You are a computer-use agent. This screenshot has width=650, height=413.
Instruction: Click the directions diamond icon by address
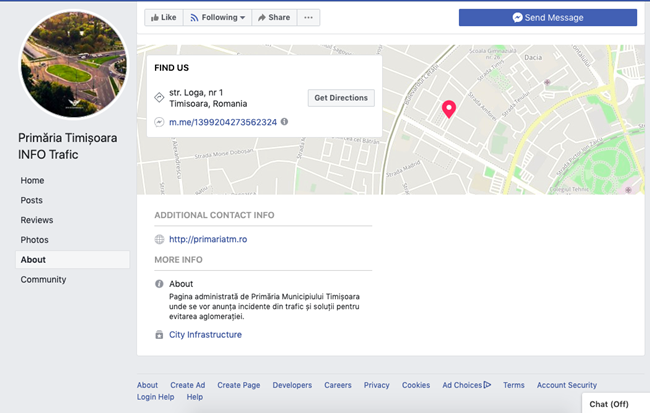[159, 97]
